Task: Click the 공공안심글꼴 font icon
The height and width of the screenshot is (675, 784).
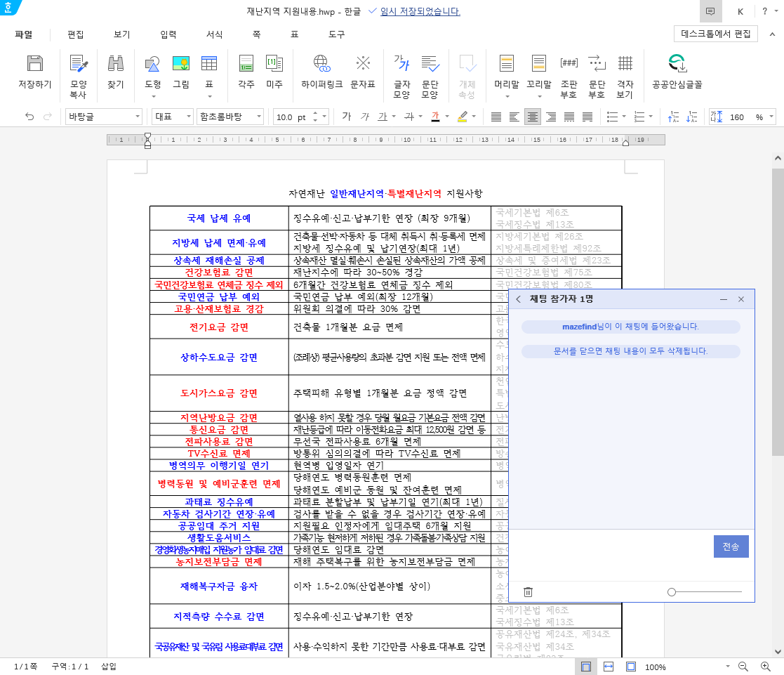Action: point(677,64)
